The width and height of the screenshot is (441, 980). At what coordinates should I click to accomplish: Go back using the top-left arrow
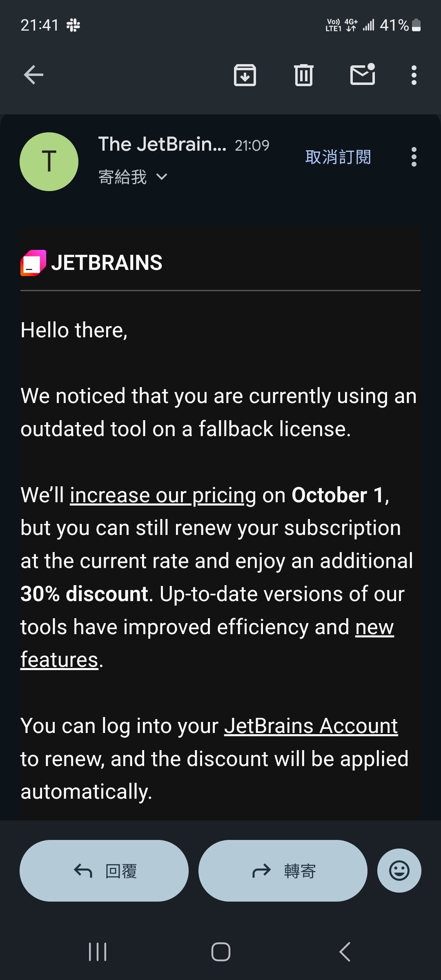click(x=33, y=75)
